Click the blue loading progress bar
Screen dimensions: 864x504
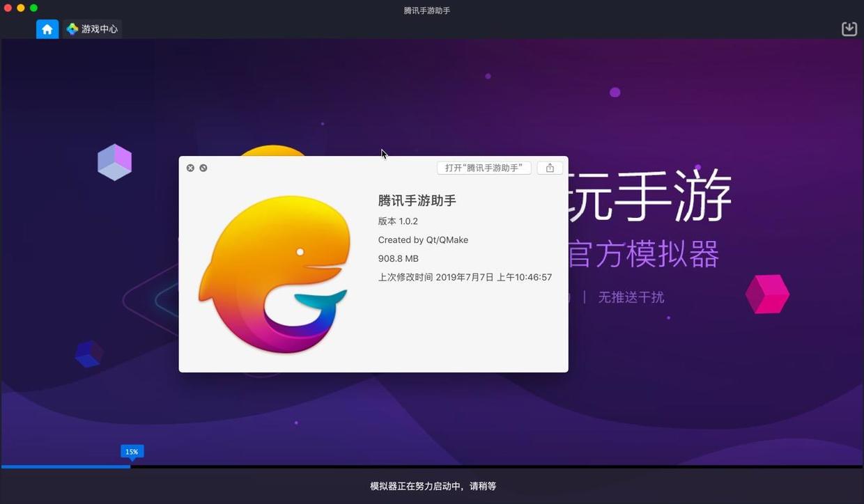pos(65,466)
